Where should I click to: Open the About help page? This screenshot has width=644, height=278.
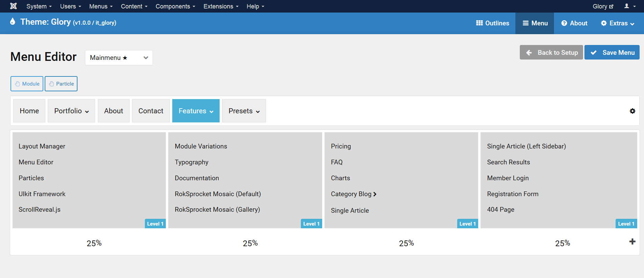574,23
